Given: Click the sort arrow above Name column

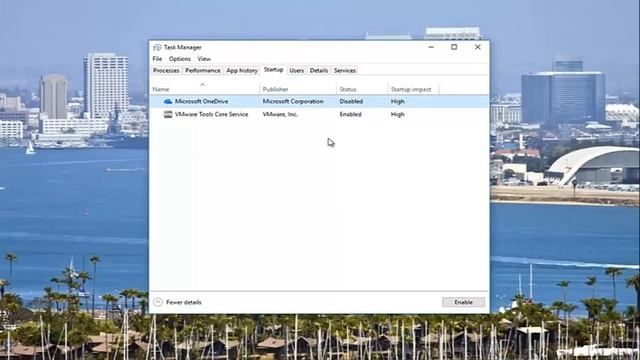Looking at the screenshot, I should click(x=202, y=84).
